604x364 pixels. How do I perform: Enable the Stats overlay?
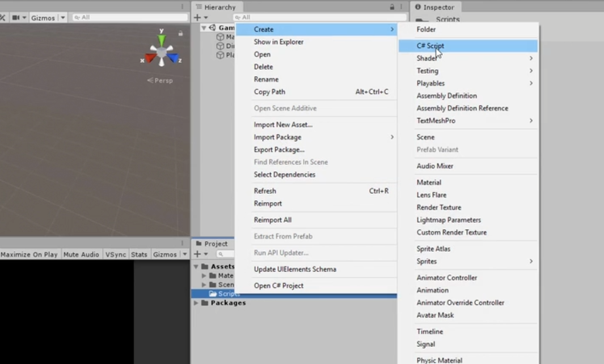139,254
